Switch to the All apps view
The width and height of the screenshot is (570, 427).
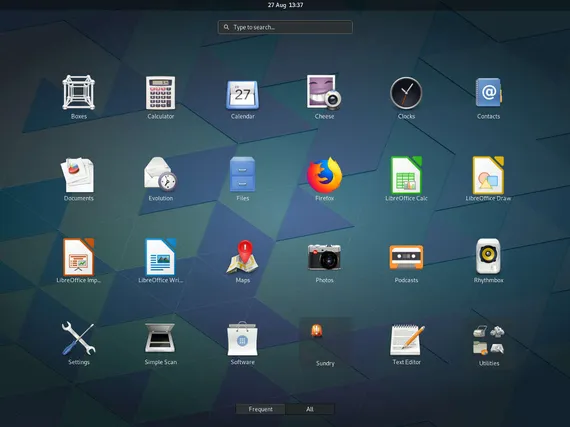[x=309, y=409]
